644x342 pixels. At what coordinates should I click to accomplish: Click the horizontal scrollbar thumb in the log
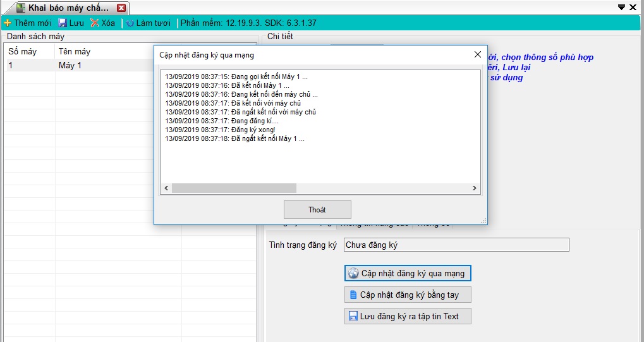[x=234, y=188]
